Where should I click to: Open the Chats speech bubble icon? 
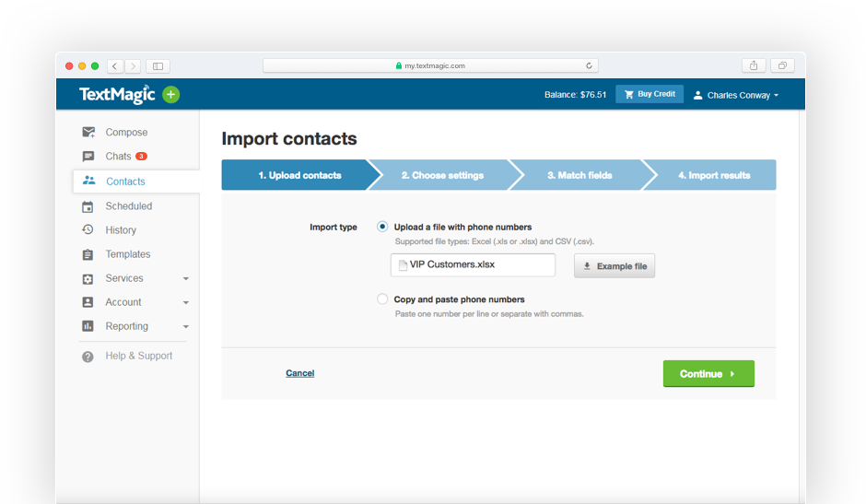click(88, 157)
